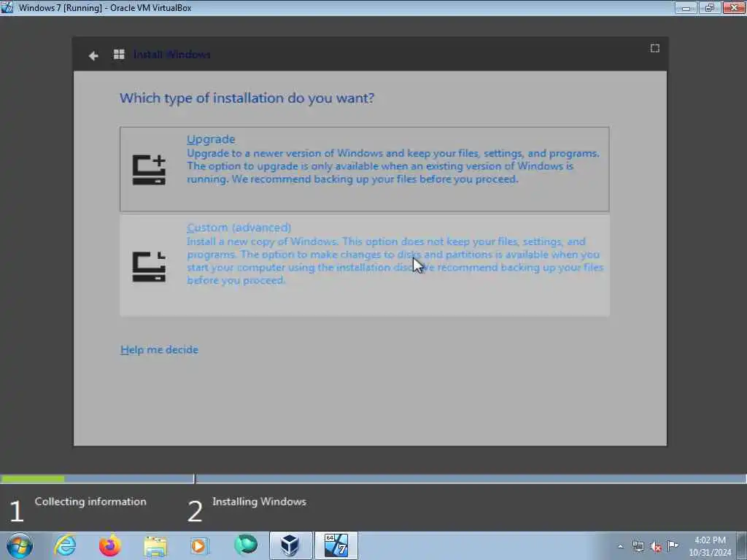Click the heading Which type of installation do you want?
The image size is (747, 560).
(x=247, y=98)
